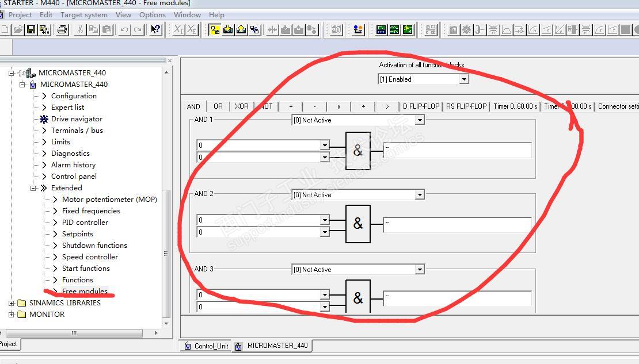Create a new project with toolbar icon
Image resolution: width=639 pixels, height=364 pixels.
[x=5, y=30]
